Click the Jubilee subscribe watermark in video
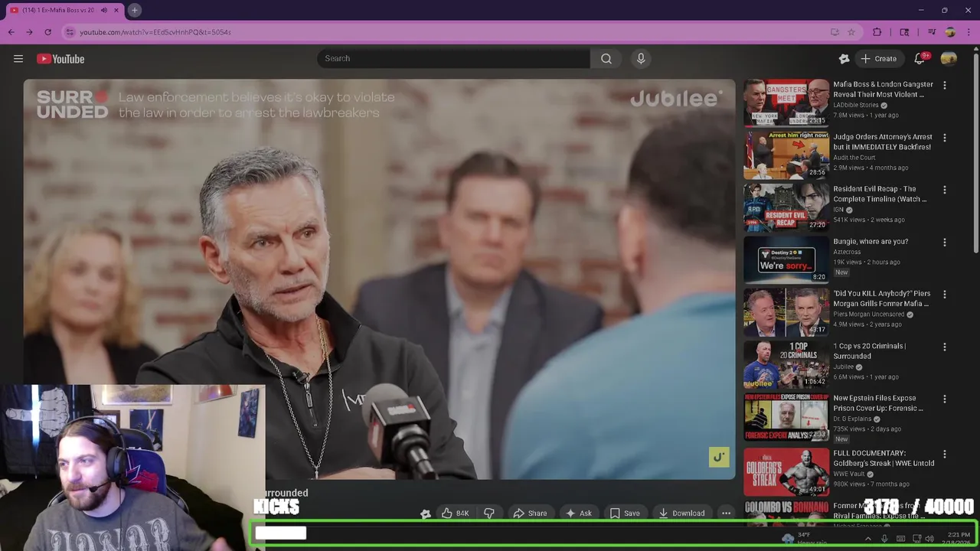The width and height of the screenshot is (980, 551). click(x=719, y=457)
